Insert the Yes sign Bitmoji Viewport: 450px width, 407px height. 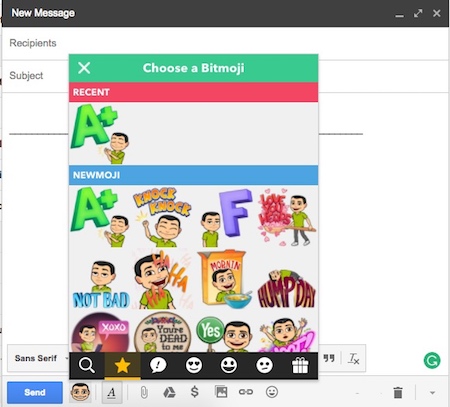[x=225, y=334]
